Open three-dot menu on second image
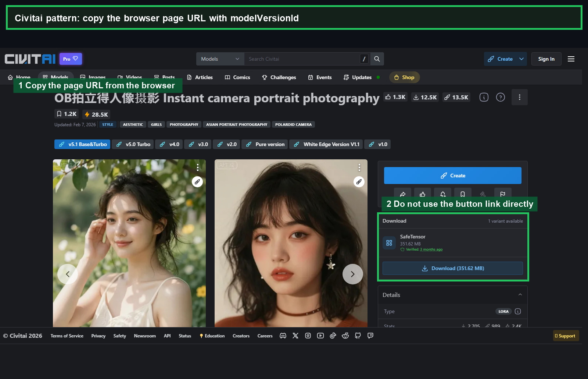 (359, 167)
